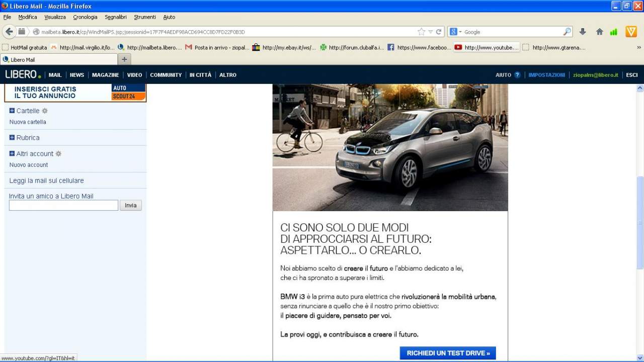Expand the Altri account section
Image resolution: width=644 pixels, height=362 pixels.
(12, 154)
